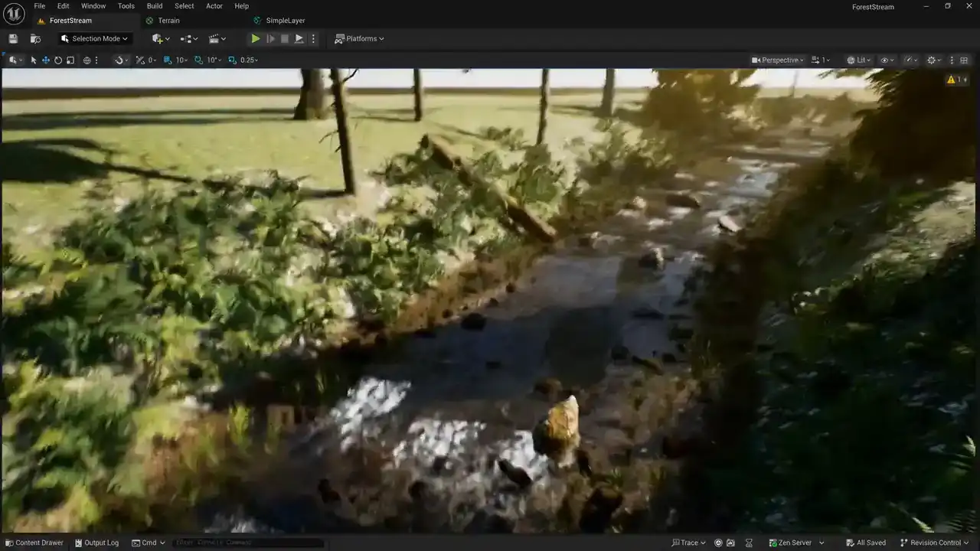The width and height of the screenshot is (980, 551).
Task: Open the Selection Mode dropdown
Action: tap(95, 39)
